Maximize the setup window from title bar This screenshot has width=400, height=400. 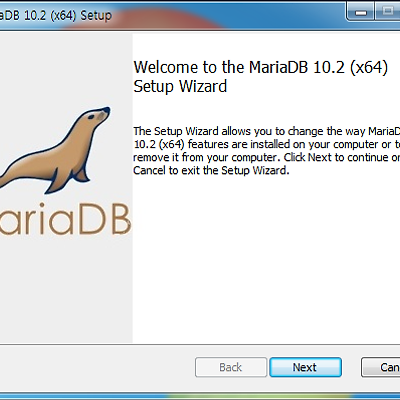coord(387,12)
